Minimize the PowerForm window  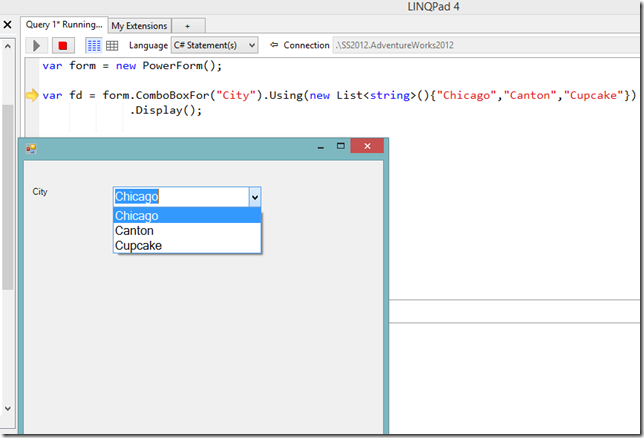(x=321, y=146)
